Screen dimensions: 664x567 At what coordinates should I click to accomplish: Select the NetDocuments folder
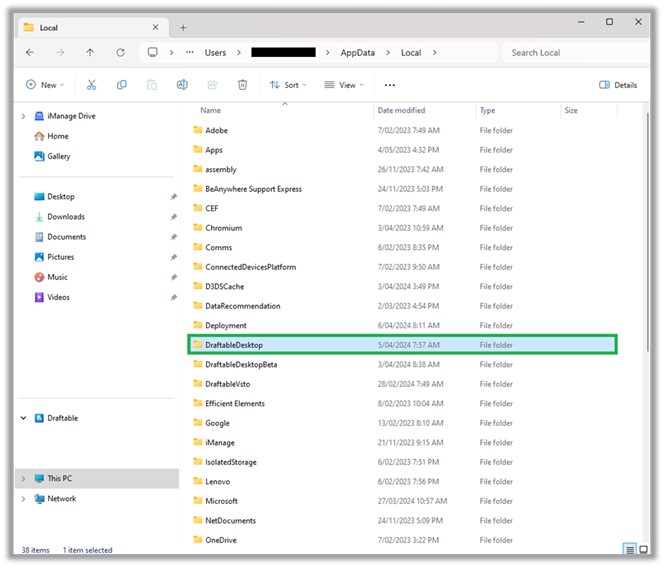[x=402, y=520]
